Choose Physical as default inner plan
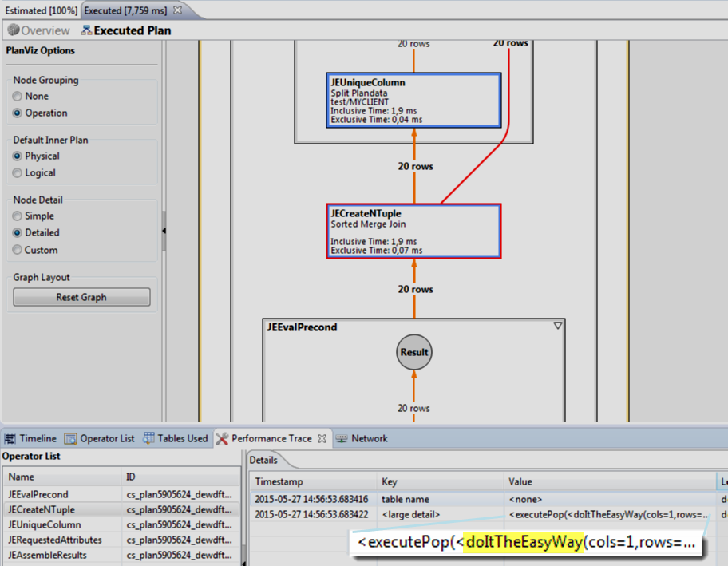This screenshot has height=566, width=728. point(18,156)
